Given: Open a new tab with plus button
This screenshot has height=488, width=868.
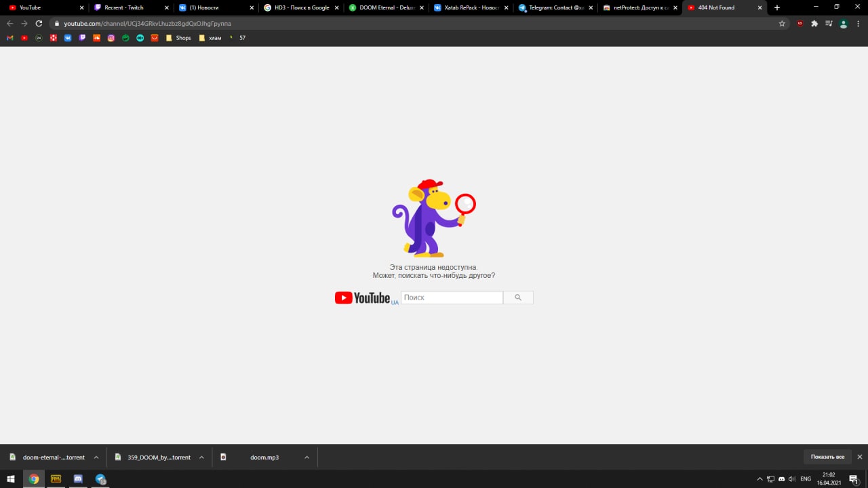Looking at the screenshot, I should pos(777,7).
